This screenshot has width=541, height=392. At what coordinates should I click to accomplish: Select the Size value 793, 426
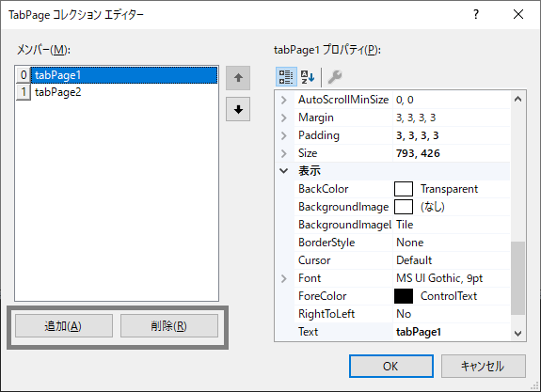tap(452, 153)
